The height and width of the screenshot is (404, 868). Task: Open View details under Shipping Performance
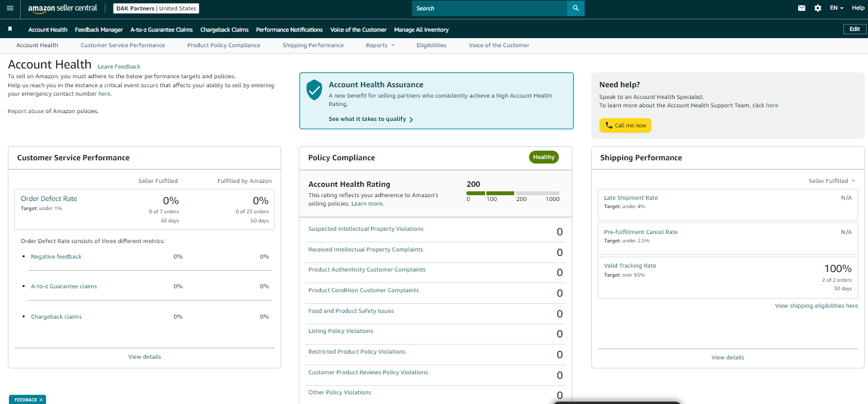tap(728, 357)
